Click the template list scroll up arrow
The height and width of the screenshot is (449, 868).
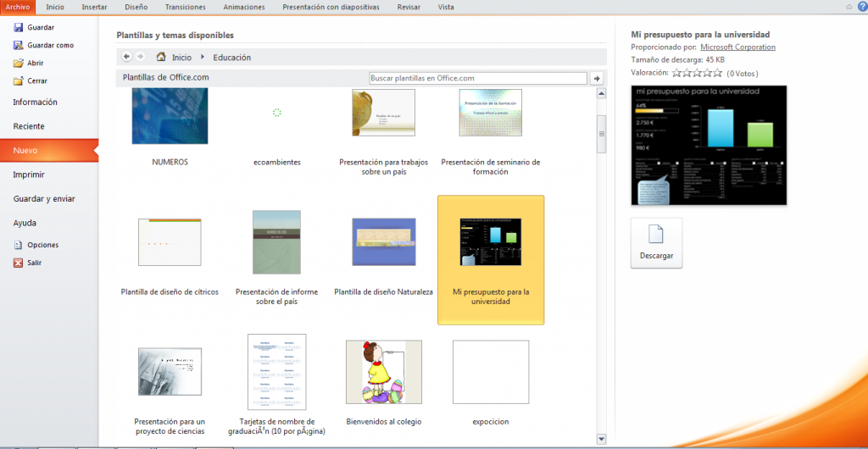coord(602,93)
